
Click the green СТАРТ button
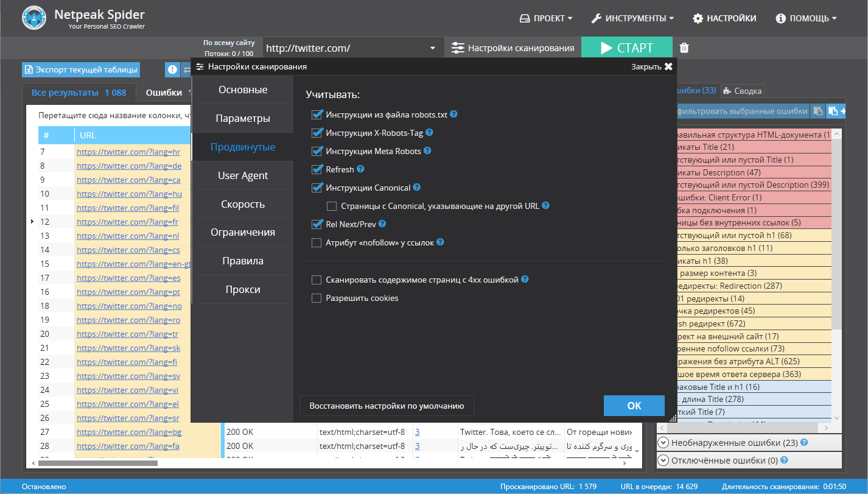pos(627,48)
